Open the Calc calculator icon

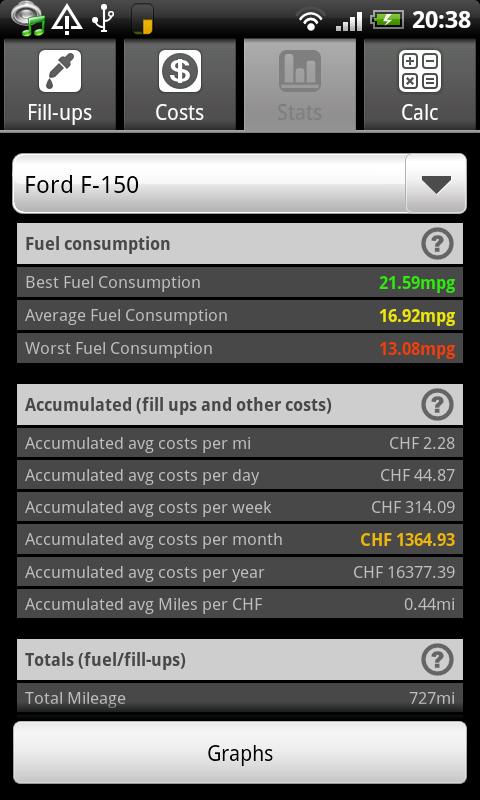(420, 71)
